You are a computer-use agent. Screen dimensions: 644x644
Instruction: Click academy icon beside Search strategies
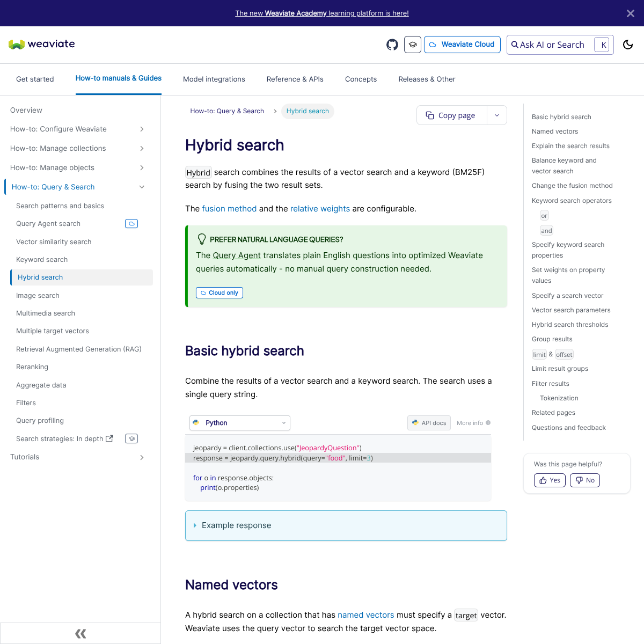(x=131, y=438)
